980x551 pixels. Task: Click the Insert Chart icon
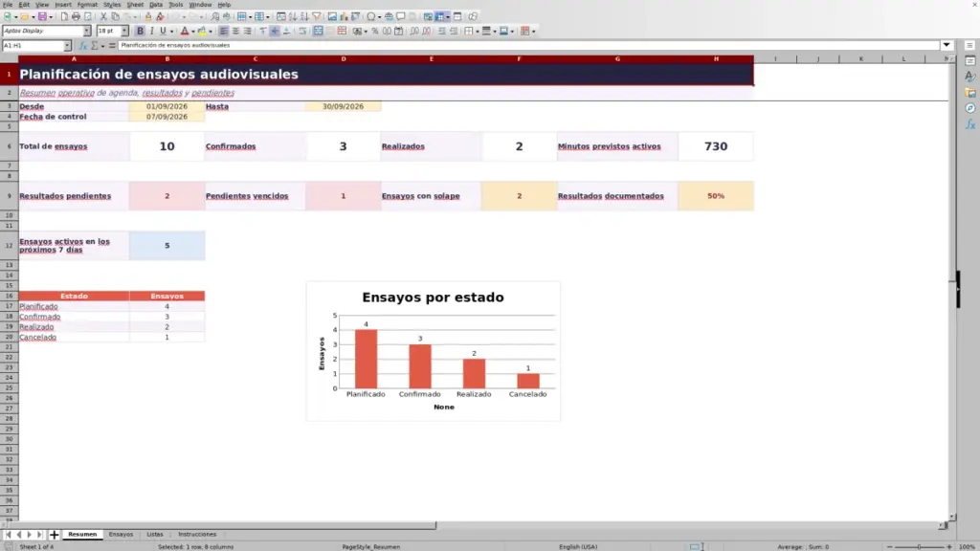344,17
